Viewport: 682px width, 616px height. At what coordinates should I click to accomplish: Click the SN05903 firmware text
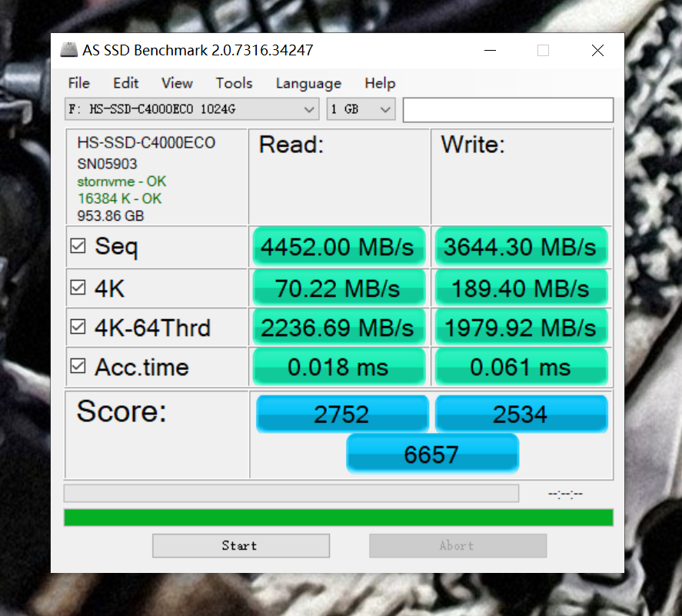click(107, 164)
